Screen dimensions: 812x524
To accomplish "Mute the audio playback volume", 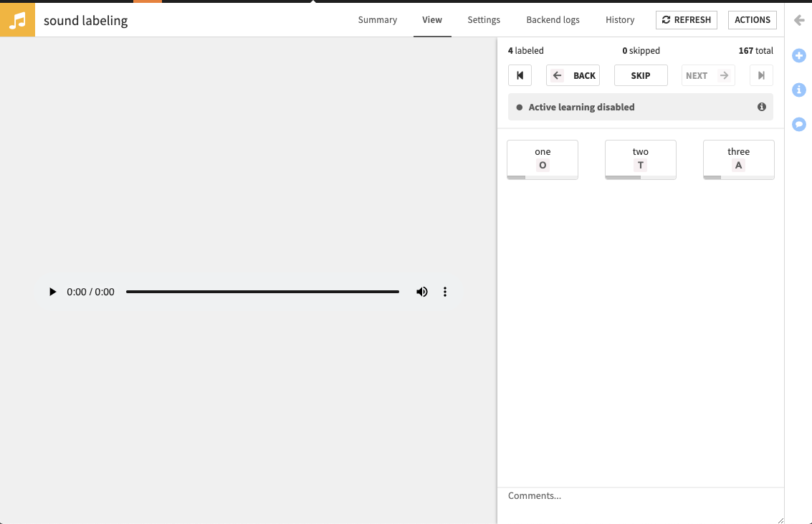I will pos(421,292).
